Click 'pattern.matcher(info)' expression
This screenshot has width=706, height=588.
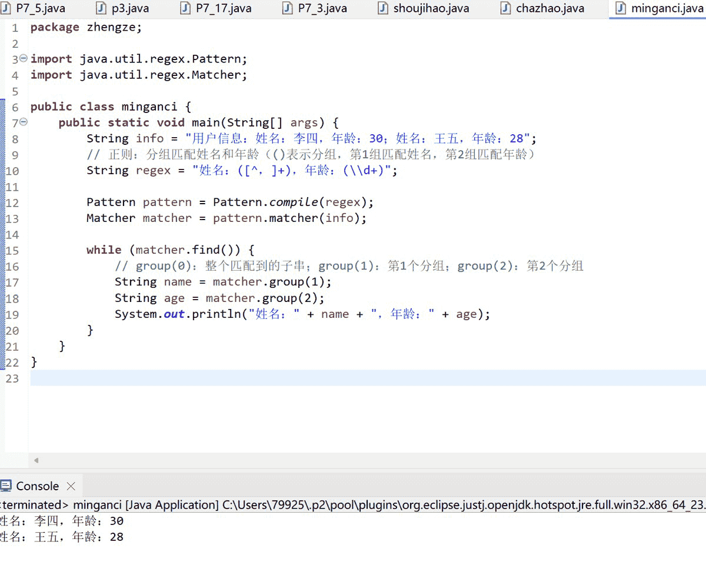(286, 218)
